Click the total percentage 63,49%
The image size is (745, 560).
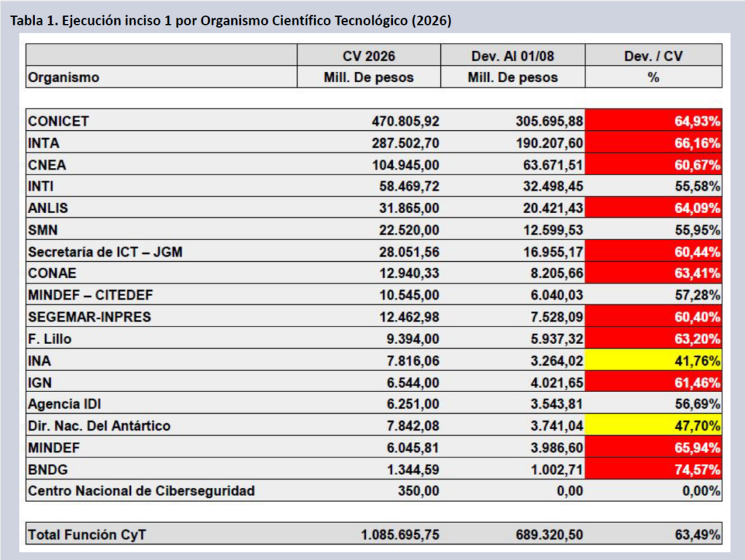coord(698,535)
